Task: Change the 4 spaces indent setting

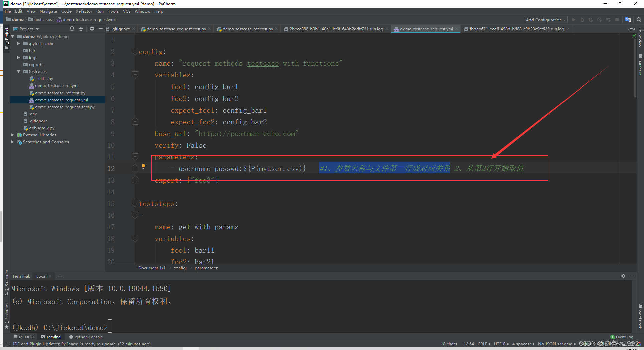Action: point(523,344)
